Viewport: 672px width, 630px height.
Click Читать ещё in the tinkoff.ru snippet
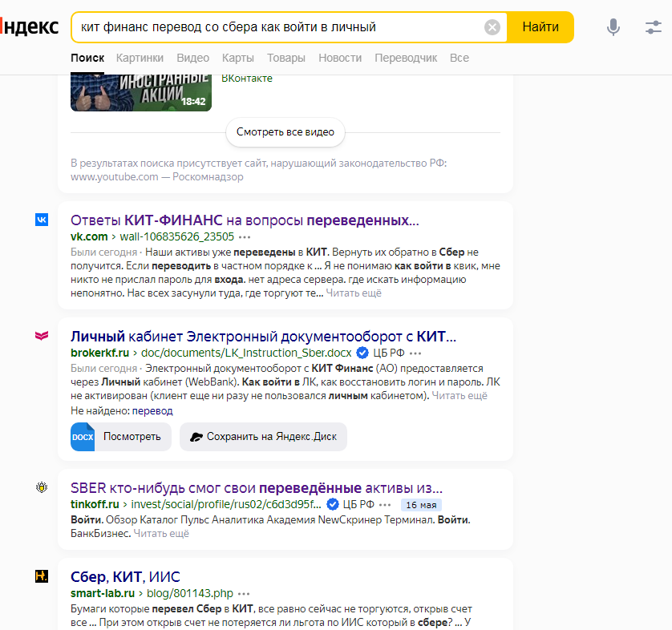pyautogui.click(x=161, y=534)
